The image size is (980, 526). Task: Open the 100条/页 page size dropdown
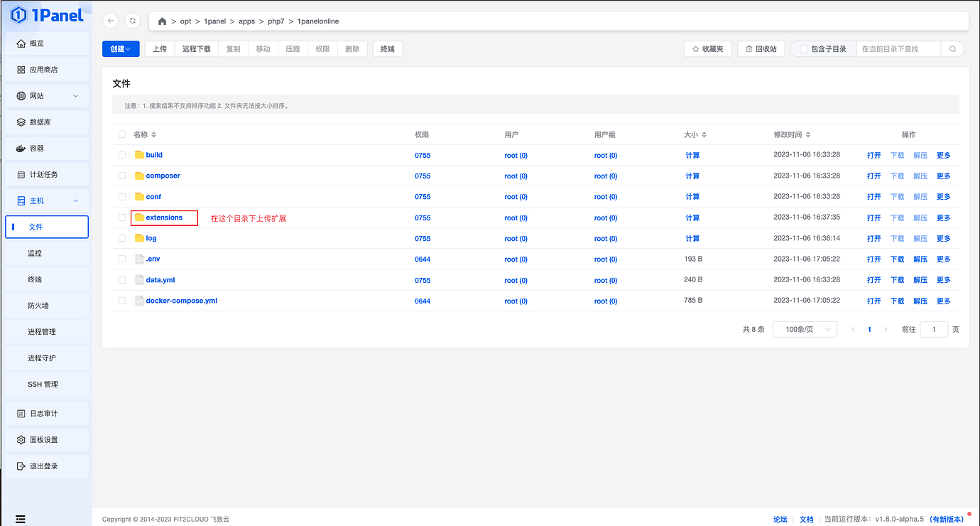(805, 329)
